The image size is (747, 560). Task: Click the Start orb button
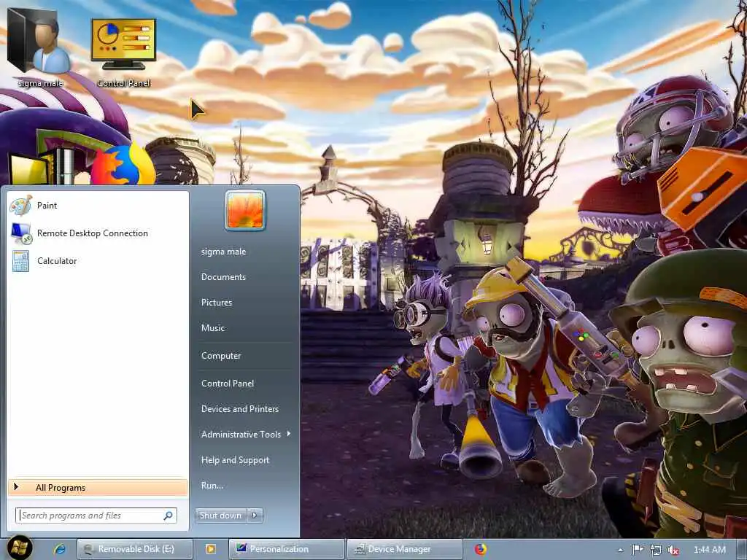click(x=20, y=548)
